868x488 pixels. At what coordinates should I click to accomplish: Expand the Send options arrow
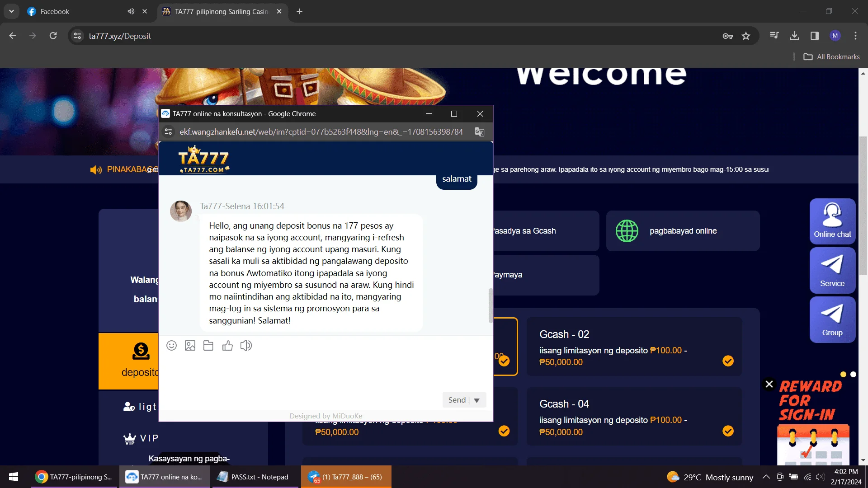pyautogui.click(x=477, y=400)
